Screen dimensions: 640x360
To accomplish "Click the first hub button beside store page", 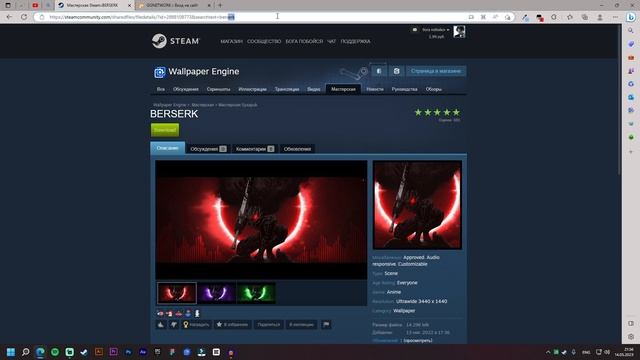I will pos(379,71).
